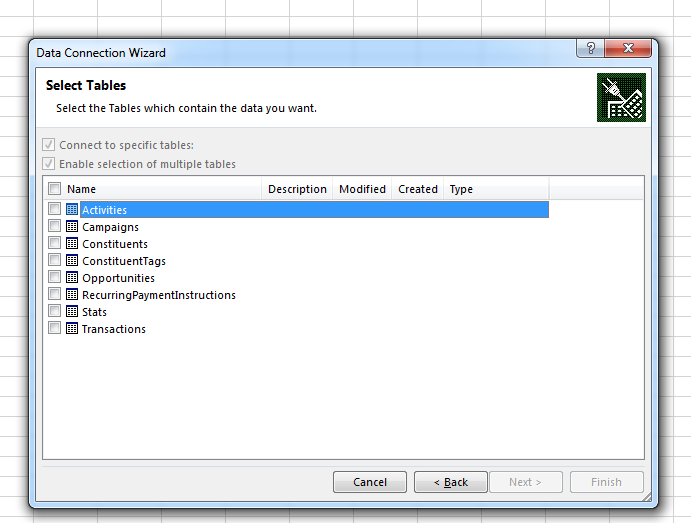The height and width of the screenshot is (523, 691).
Task: Check the Constituents table checkbox
Action: tap(55, 243)
